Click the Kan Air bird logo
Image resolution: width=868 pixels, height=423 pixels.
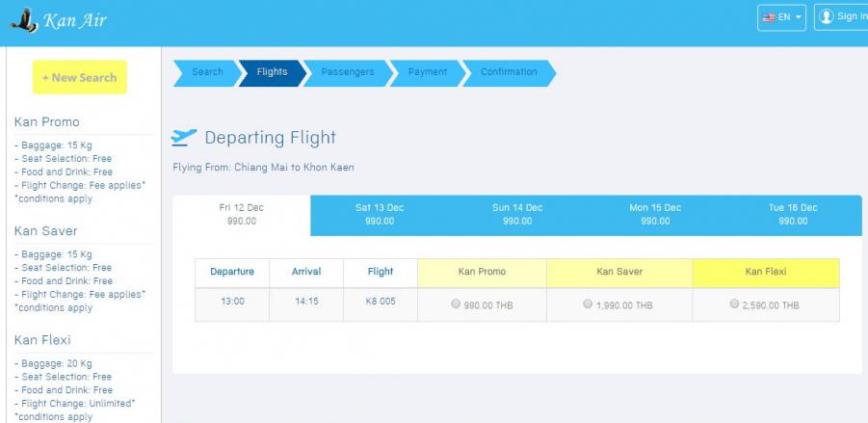(x=19, y=21)
